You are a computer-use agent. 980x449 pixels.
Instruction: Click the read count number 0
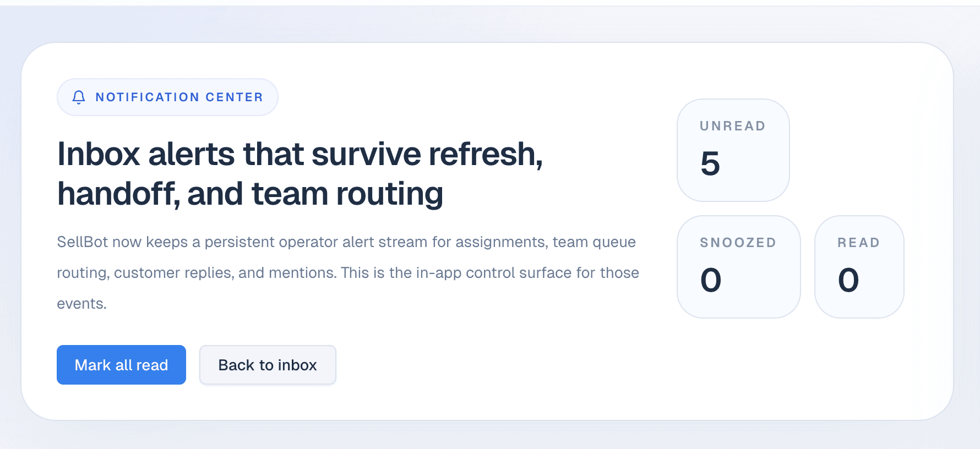[x=850, y=280]
